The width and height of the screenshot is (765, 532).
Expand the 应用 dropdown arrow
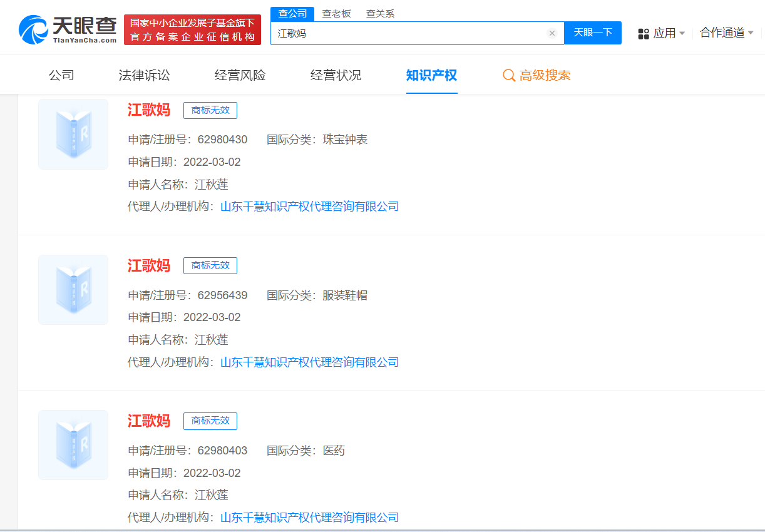pos(682,33)
